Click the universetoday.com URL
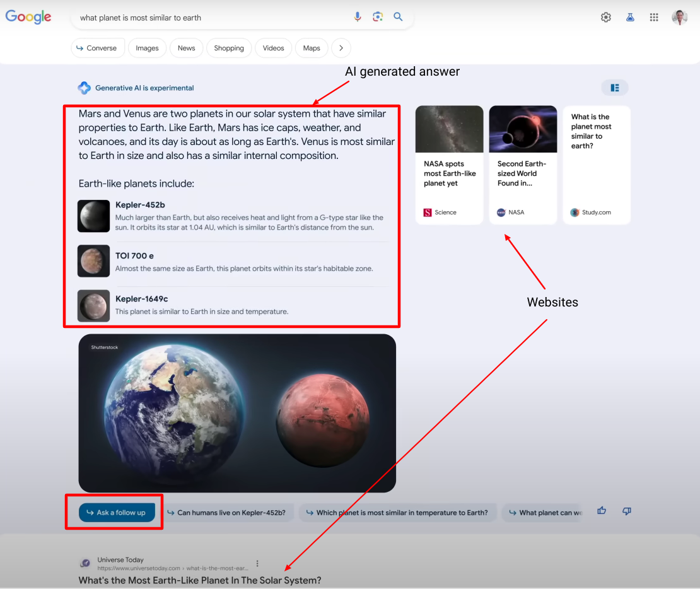 tap(172, 568)
